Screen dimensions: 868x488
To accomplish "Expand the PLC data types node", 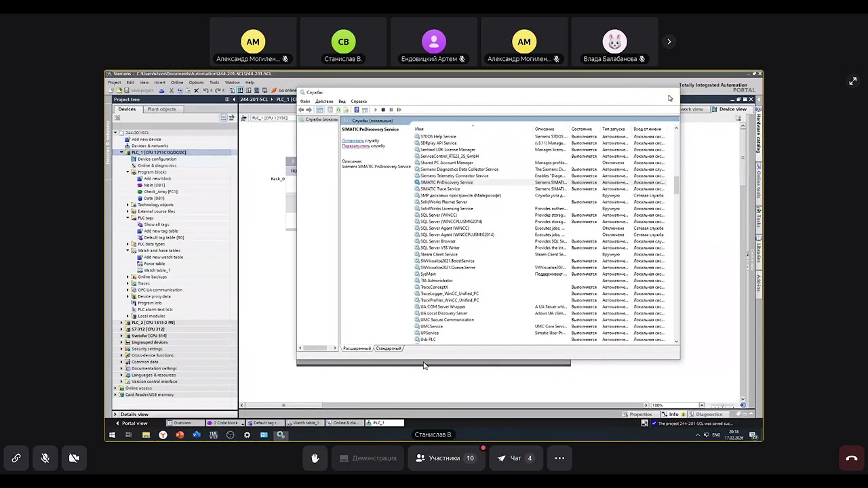I will click(x=127, y=244).
